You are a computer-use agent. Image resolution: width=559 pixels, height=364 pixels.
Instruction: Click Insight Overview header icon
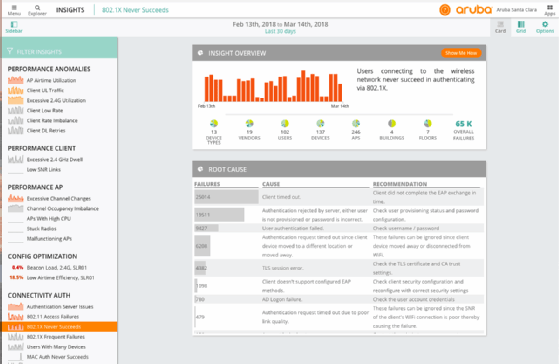point(200,53)
